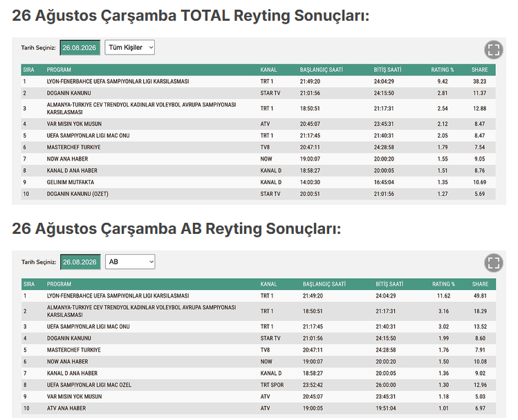Select the 26 Ağustos Çarşamba TOTAL heading
The image size is (518, 420).
[x=190, y=15]
